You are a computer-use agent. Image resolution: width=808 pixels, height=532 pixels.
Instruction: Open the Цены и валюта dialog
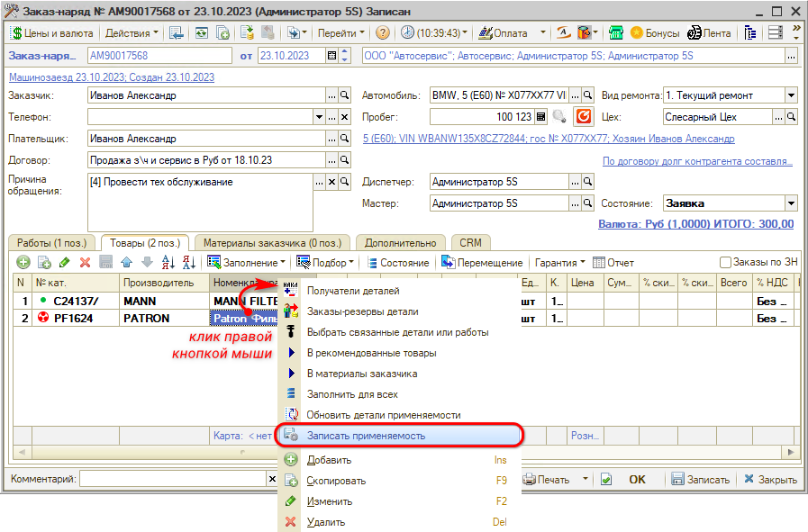(x=52, y=33)
